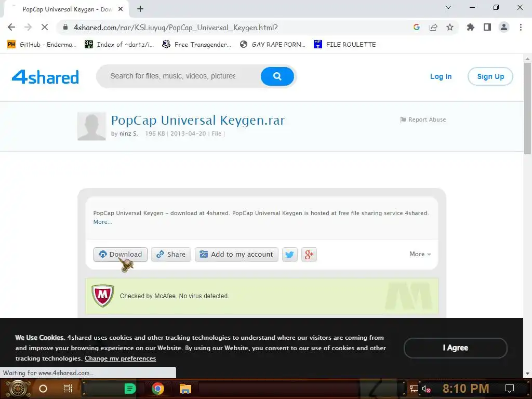The image size is (532, 399).
Task: Click uploader name ninz S.
Action: click(x=129, y=134)
